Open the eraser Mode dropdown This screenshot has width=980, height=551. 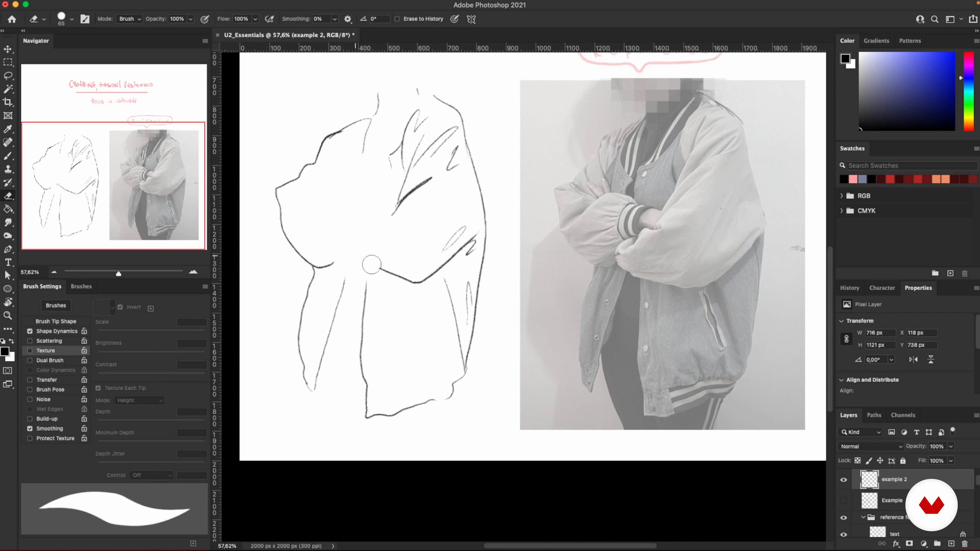pos(129,19)
